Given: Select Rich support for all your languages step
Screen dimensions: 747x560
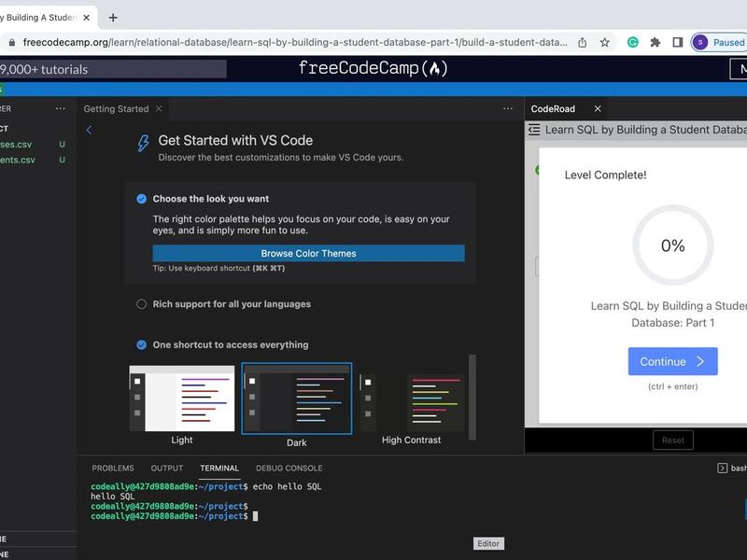Looking at the screenshot, I should point(232,304).
